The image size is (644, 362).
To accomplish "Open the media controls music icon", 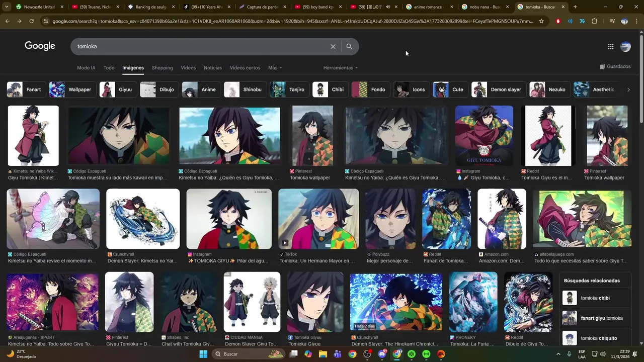I will coord(612,21).
